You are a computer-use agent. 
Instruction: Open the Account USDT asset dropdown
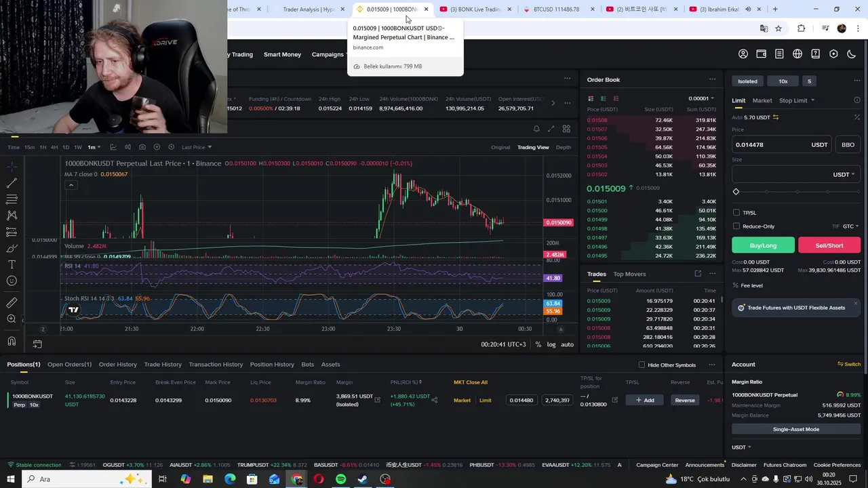click(x=741, y=447)
